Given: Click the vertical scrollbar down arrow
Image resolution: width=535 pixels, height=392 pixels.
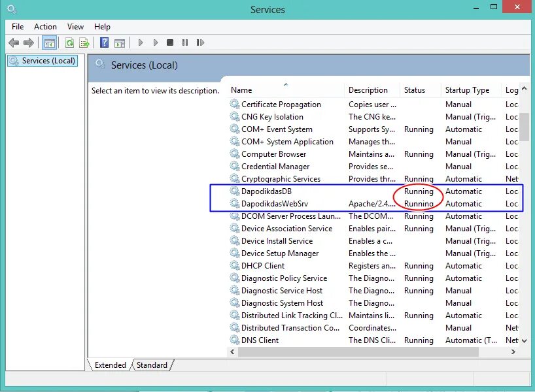Looking at the screenshot, I should tap(525, 340).
